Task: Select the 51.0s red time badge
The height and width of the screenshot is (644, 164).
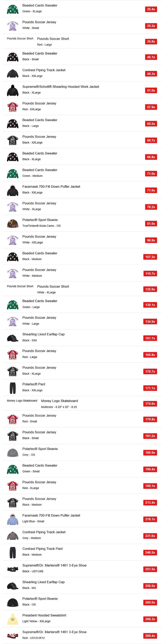Action: pyautogui.click(x=151, y=90)
